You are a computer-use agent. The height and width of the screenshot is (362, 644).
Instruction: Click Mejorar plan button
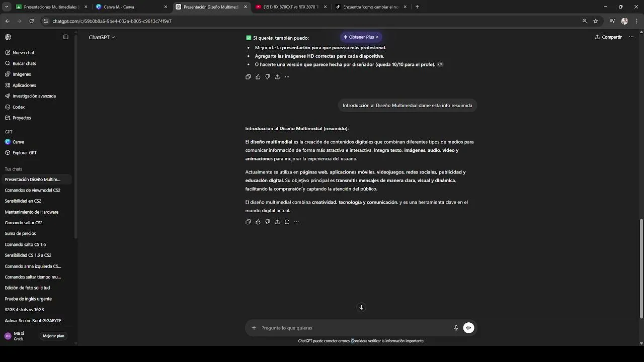[x=53, y=336]
